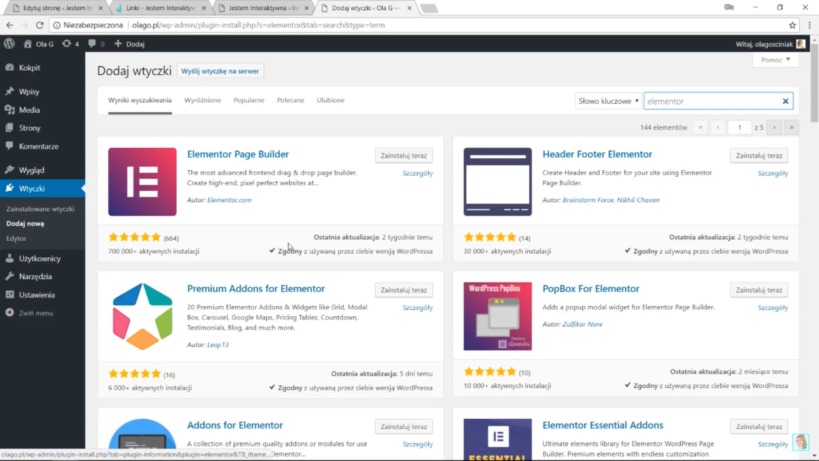Open Ustawienia settings icon in sidebar
This screenshot has width=819, height=461.
click(x=9, y=294)
